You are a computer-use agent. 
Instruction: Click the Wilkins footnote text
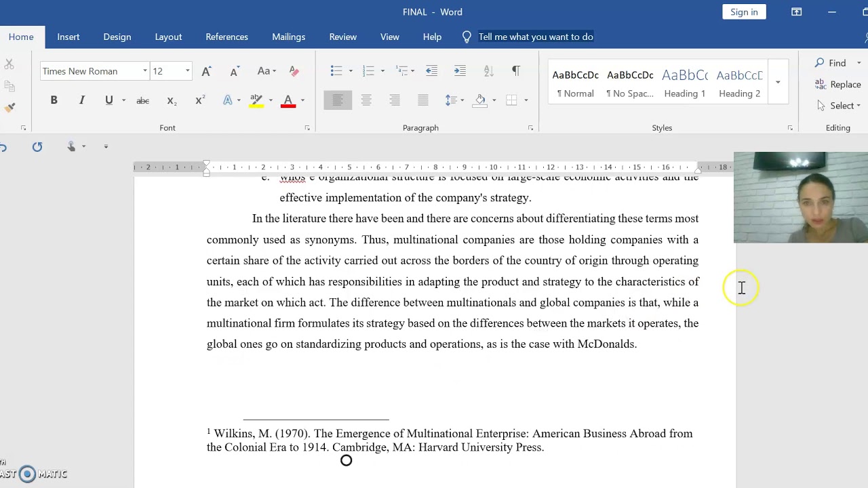click(x=450, y=440)
